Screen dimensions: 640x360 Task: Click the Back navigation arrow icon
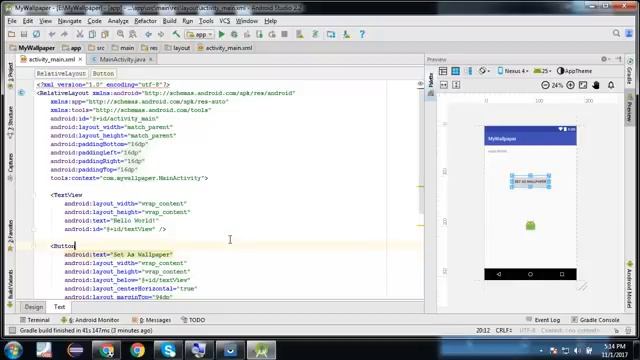coord(148,34)
